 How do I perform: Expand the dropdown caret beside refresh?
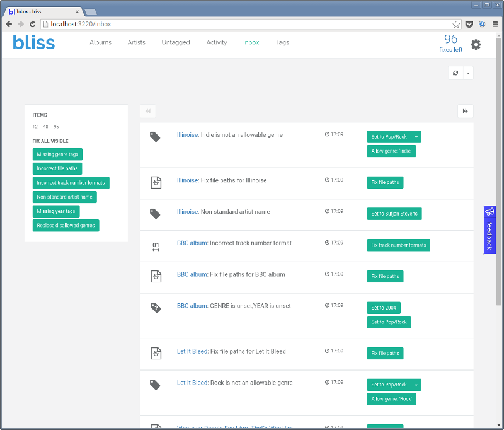coord(468,73)
